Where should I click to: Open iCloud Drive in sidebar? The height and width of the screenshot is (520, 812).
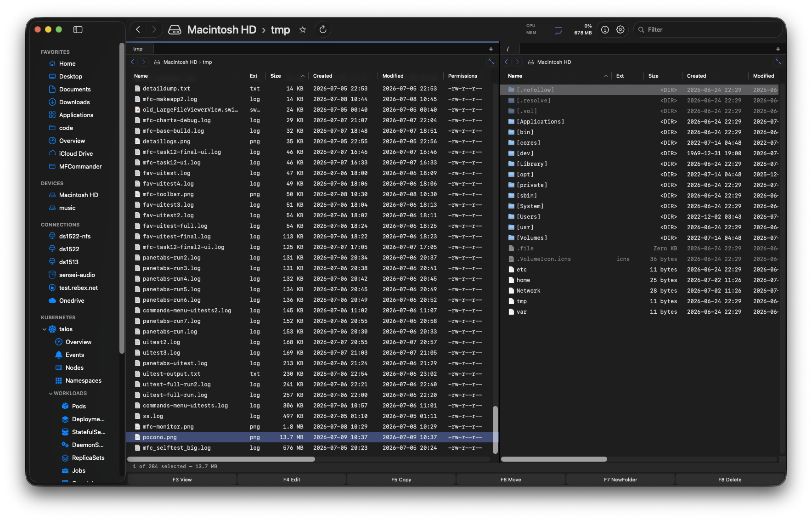(x=76, y=153)
